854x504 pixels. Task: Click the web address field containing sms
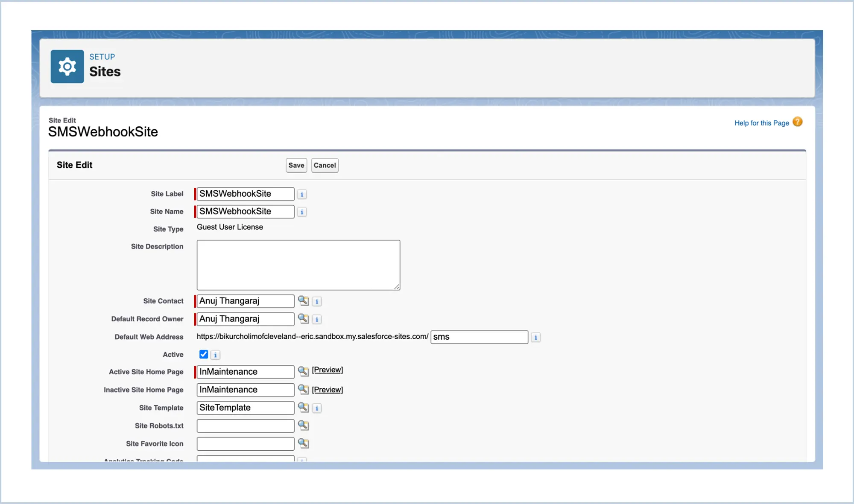click(x=479, y=337)
